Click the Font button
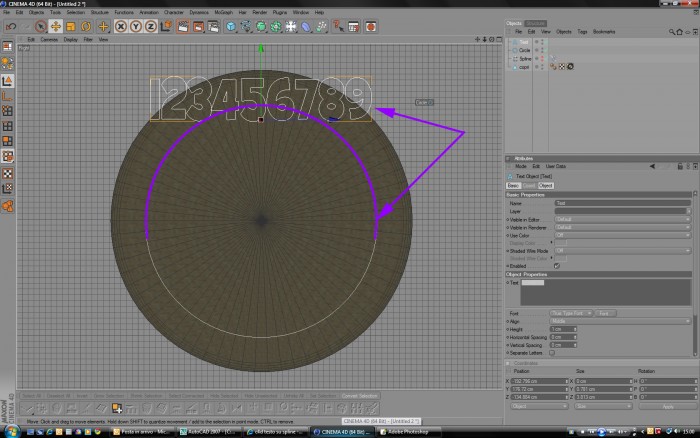This screenshot has width=700, height=438. pos(605,313)
